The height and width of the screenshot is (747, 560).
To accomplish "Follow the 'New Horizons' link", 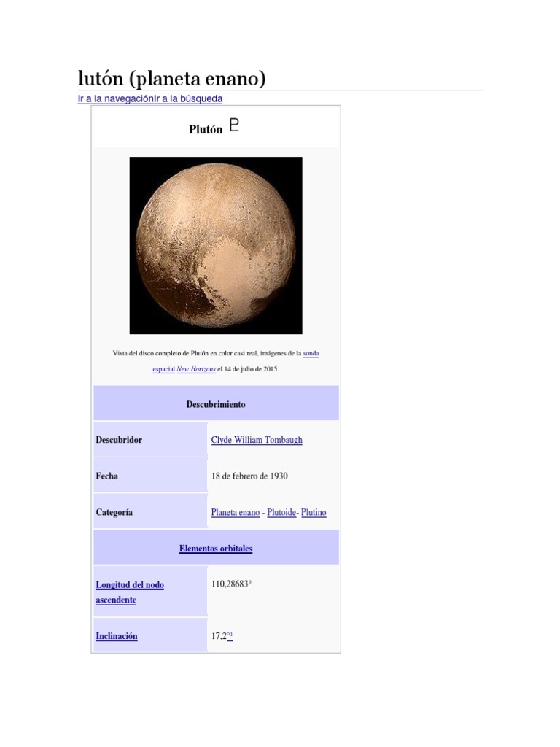I will [x=196, y=368].
